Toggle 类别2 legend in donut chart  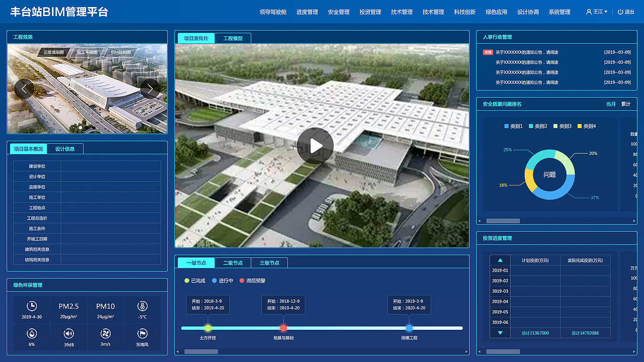[538, 126]
